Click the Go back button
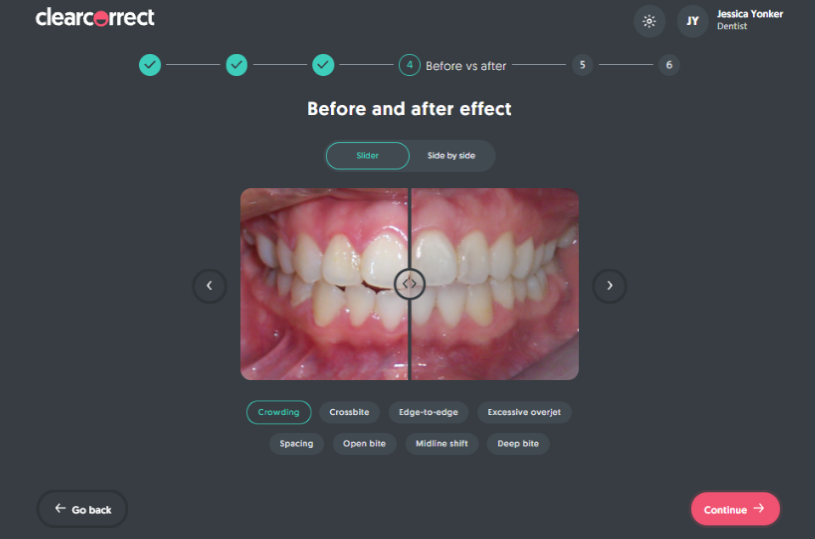Screen dimensions: 815x539 (82, 509)
